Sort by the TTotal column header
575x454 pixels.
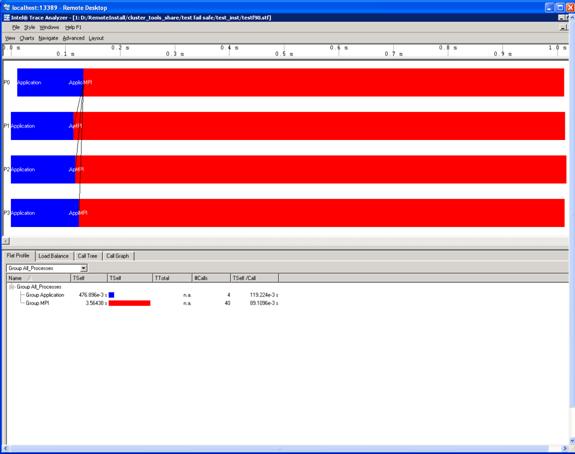[x=172, y=278]
